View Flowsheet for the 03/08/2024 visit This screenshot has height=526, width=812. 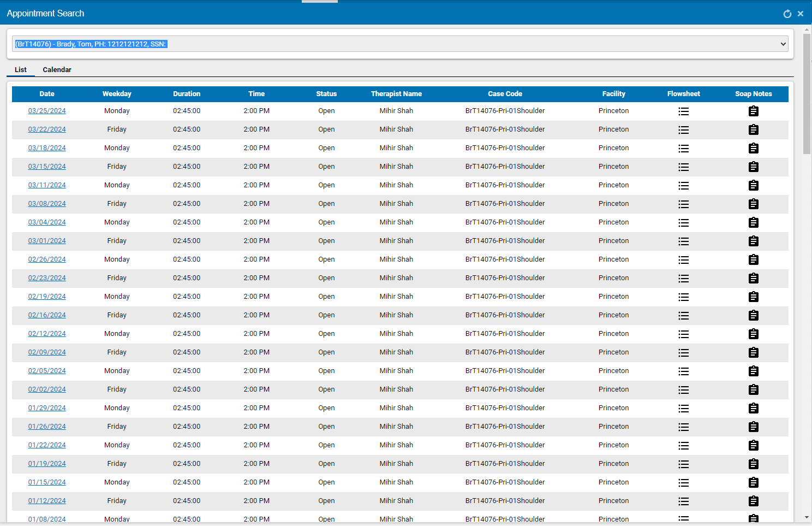pos(684,204)
